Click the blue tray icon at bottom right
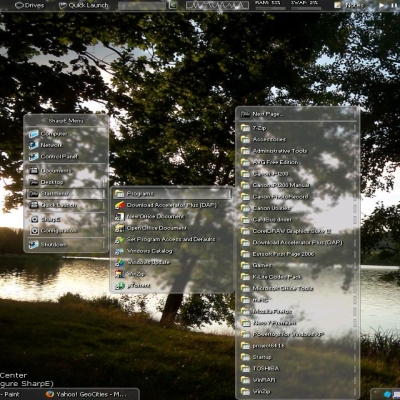 [387, 395]
